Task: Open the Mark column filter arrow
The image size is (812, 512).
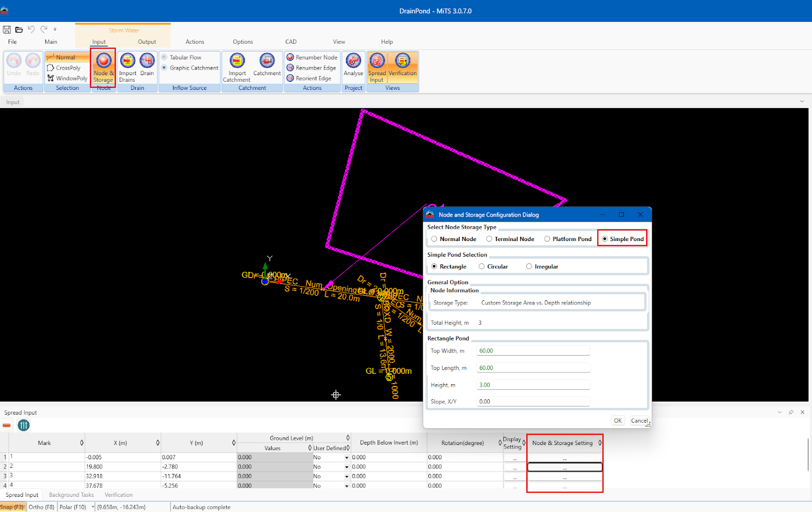Action: tap(82, 443)
